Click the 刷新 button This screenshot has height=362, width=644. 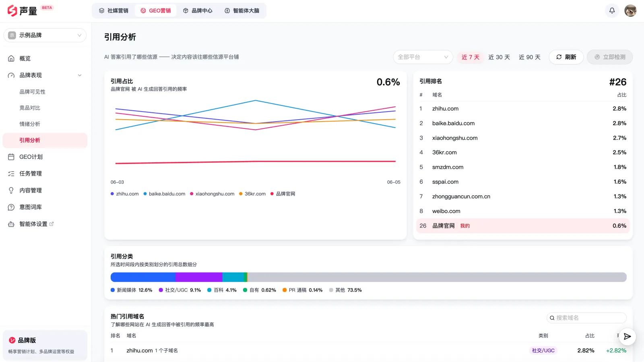(x=566, y=57)
